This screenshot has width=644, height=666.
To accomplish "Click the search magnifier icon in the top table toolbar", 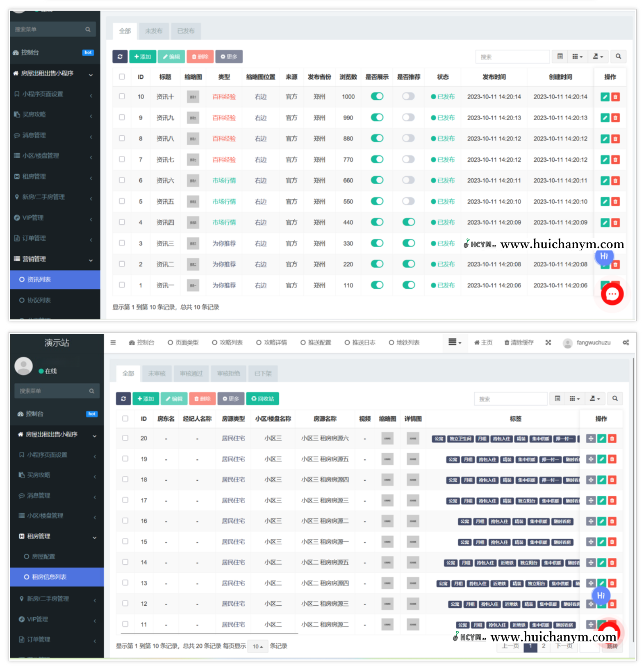I will click(618, 57).
